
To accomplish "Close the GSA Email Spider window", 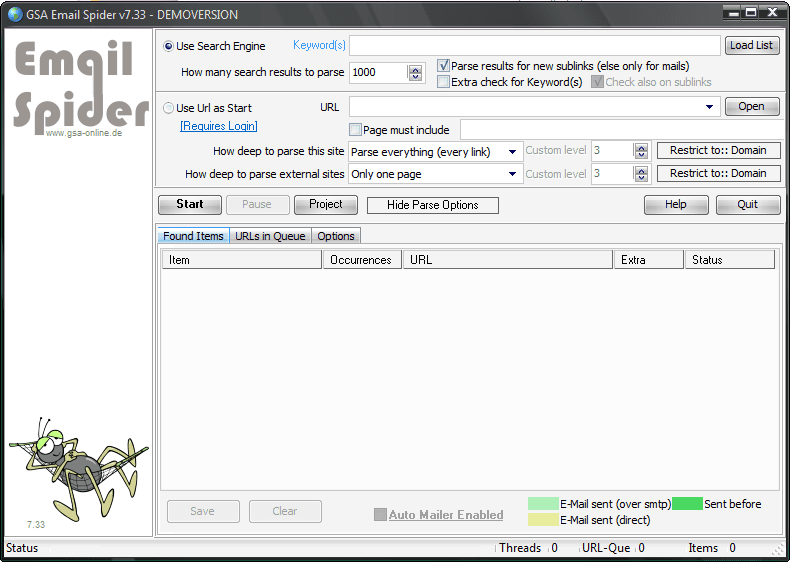I will (x=772, y=13).
